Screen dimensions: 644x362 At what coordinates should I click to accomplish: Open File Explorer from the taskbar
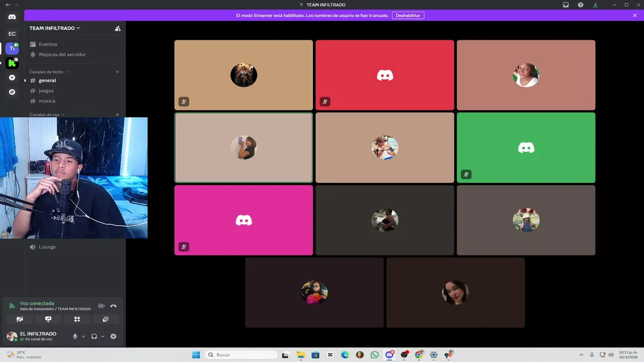coord(300,355)
